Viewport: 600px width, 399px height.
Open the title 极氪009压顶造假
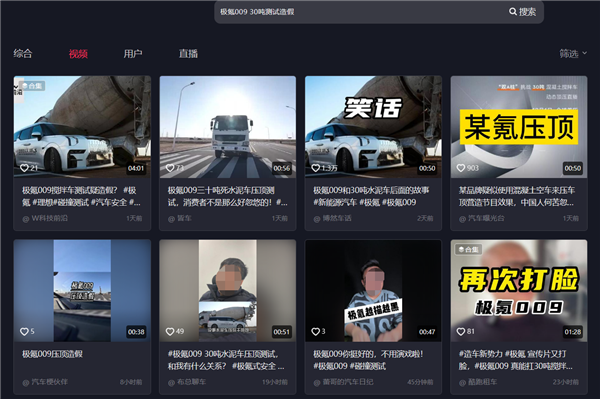pos(52,354)
